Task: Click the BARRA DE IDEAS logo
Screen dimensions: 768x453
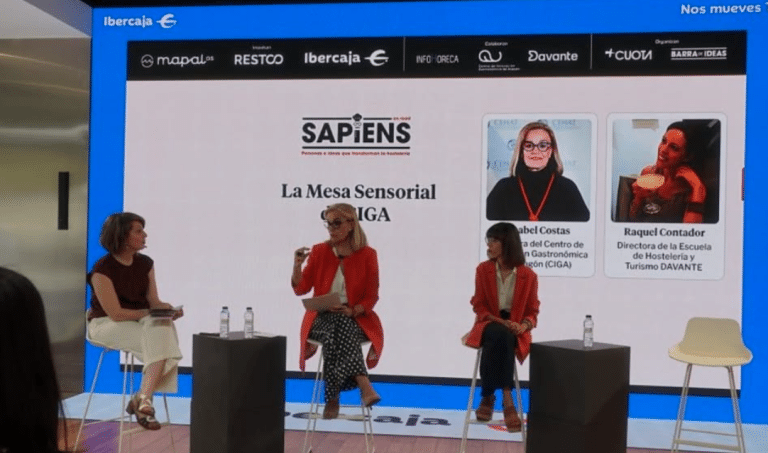Action: click(x=698, y=54)
